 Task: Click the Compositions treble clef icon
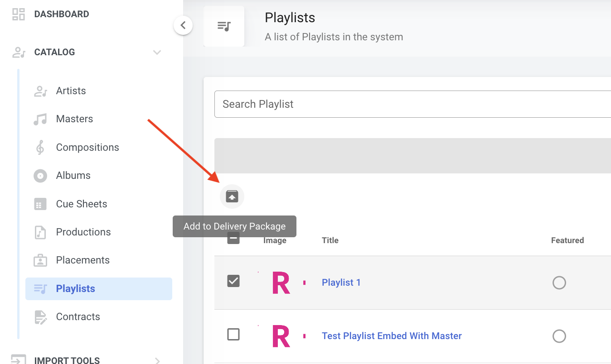[x=40, y=148]
